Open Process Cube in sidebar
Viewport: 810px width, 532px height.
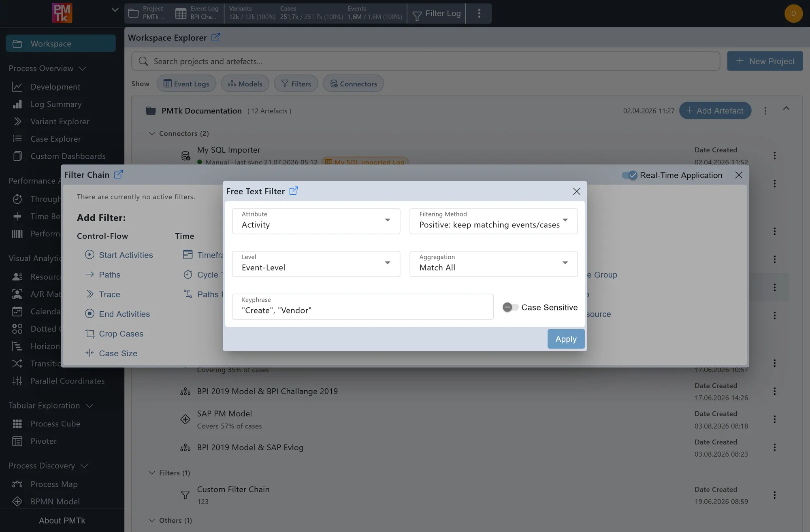coord(55,423)
